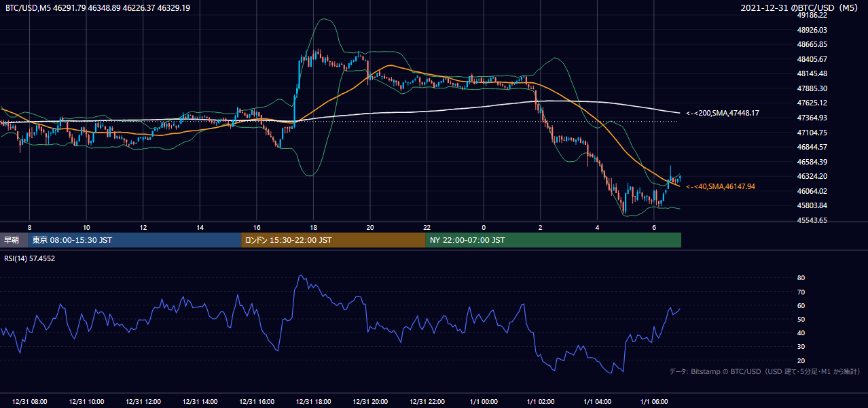Image resolution: width=868 pixels, height=408 pixels.
Task: Click price axis value 45803.84
Action: pos(812,205)
